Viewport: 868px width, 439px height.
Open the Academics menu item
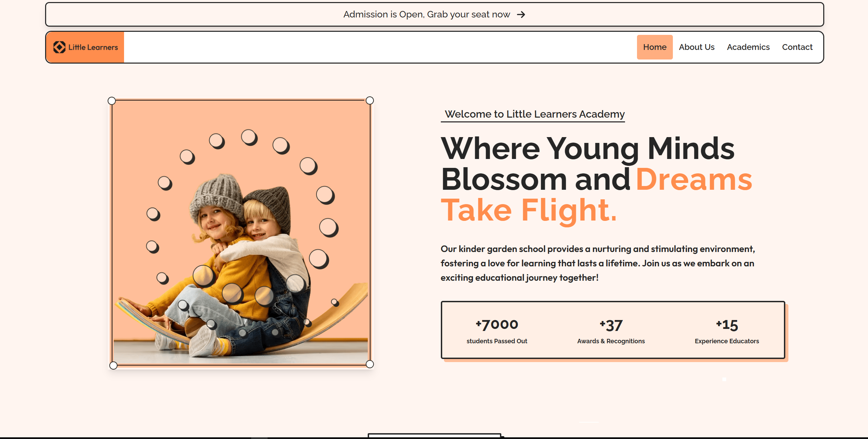[x=748, y=47]
